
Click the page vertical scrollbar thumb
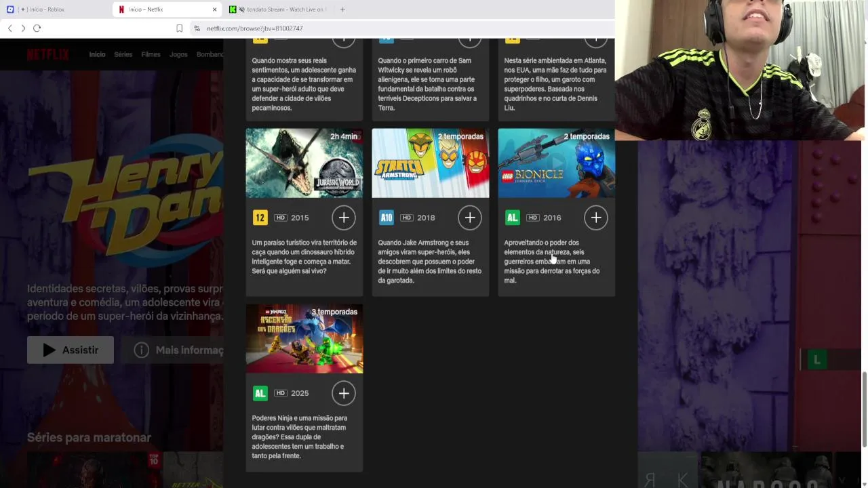(x=864, y=409)
